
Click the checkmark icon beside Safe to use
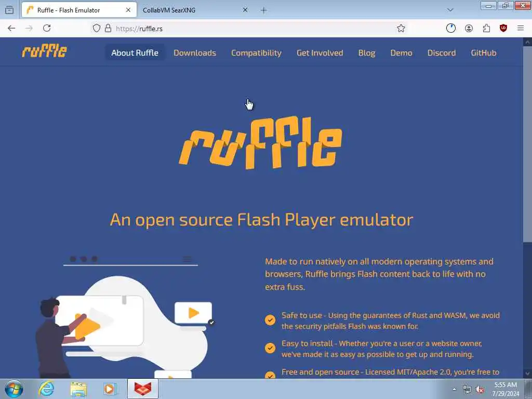[270, 320]
